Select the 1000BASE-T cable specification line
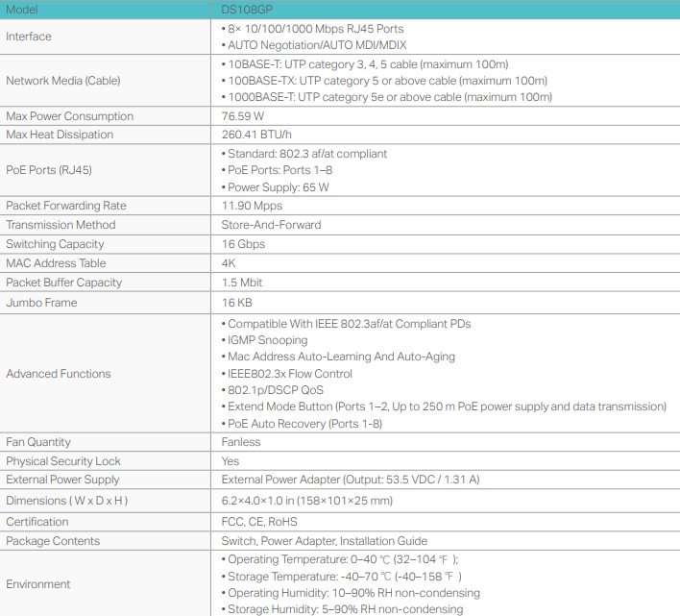The image size is (680, 616). tap(387, 97)
